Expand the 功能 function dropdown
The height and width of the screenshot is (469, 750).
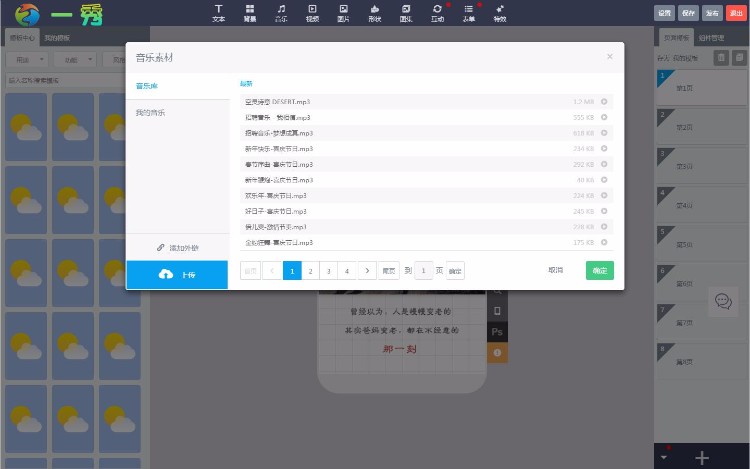75,60
